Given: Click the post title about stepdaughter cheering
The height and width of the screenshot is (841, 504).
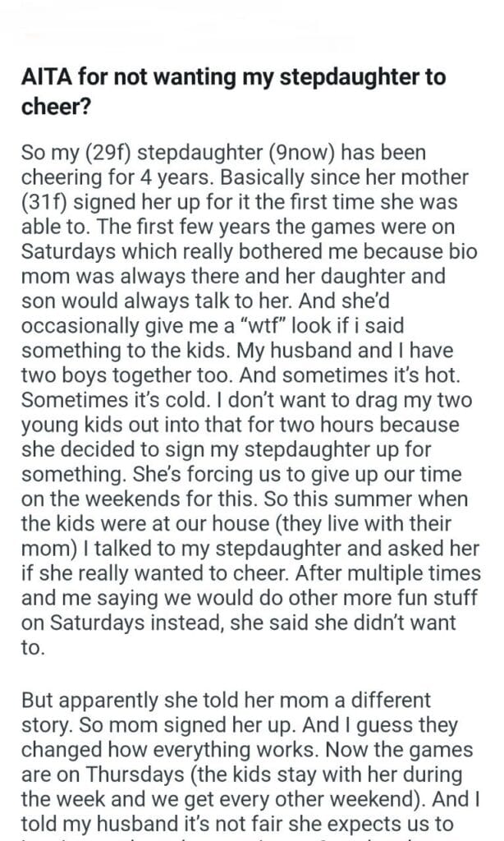Looking at the screenshot, I should 232,90.
